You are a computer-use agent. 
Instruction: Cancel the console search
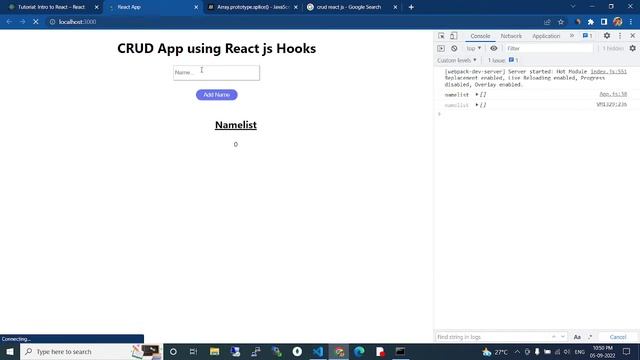(x=618, y=337)
